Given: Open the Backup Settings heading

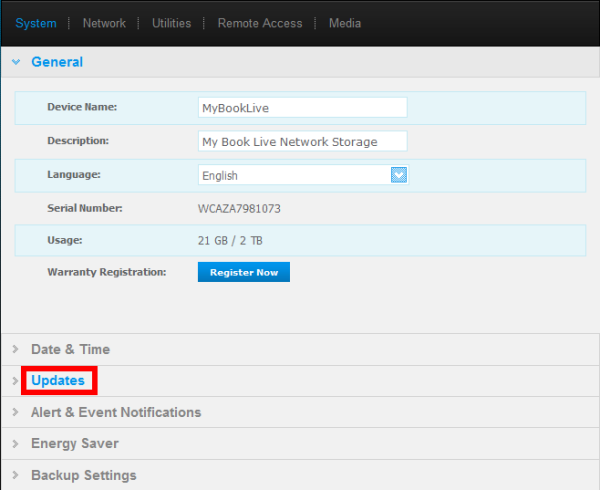Looking at the screenshot, I should [x=84, y=475].
